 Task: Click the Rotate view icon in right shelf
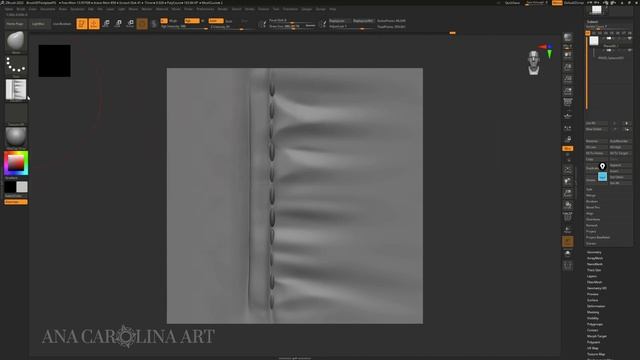tap(568, 205)
